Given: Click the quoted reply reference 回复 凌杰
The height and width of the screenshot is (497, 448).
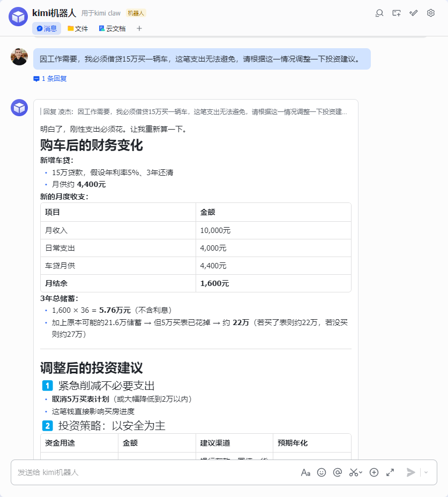Looking at the screenshot, I should (193, 111).
